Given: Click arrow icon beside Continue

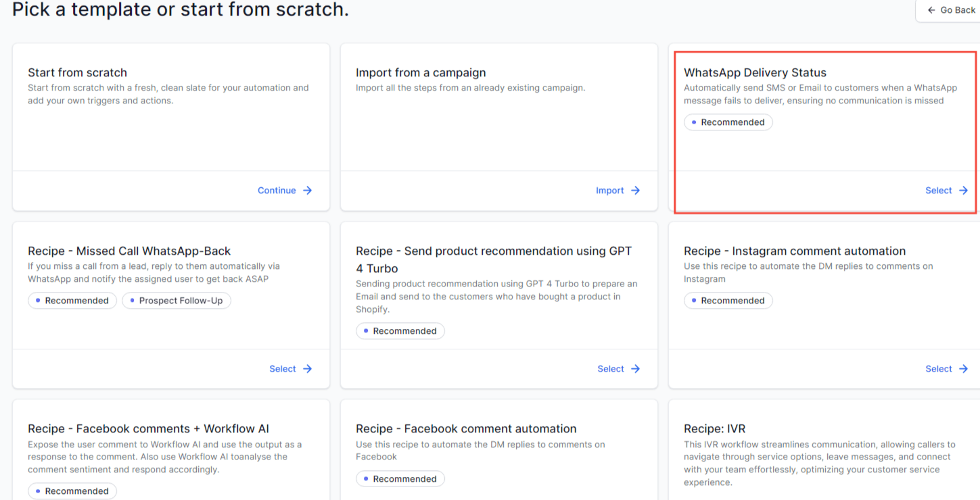Looking at the screenshot, I should click(307, 191).
